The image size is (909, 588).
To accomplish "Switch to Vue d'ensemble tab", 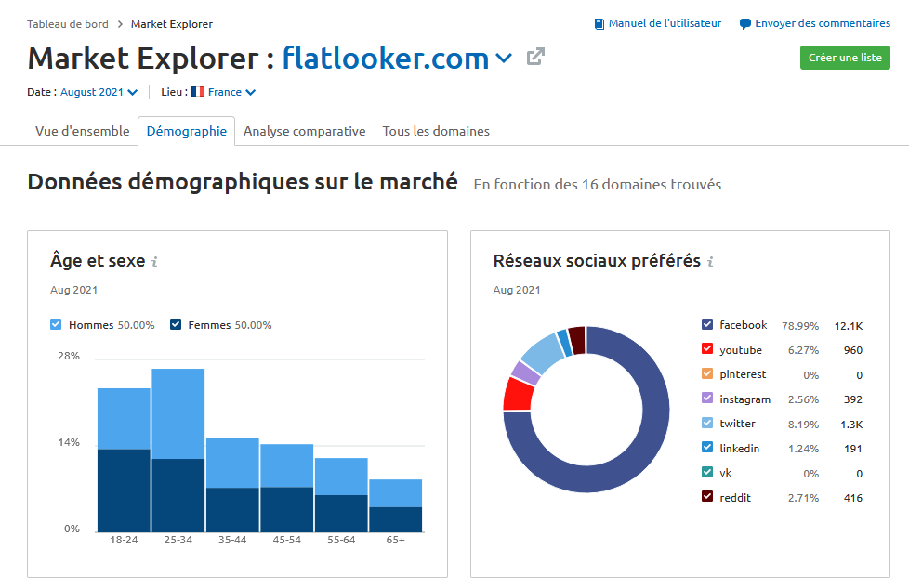I will coord(83,131).
